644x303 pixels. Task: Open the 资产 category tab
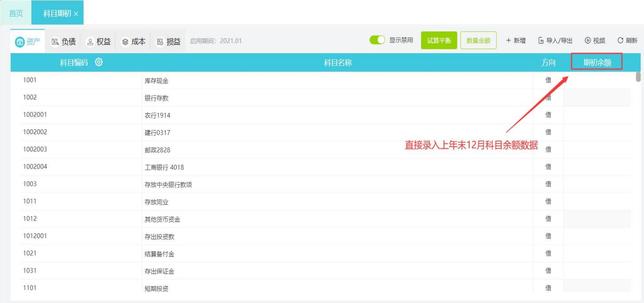tap(28, 41)
